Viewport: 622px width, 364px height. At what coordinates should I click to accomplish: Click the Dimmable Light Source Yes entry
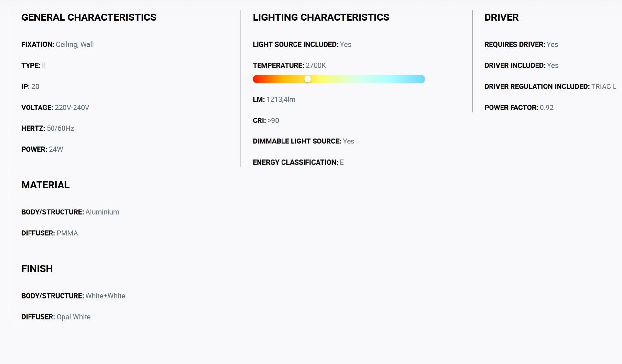[x=303, y=141]
